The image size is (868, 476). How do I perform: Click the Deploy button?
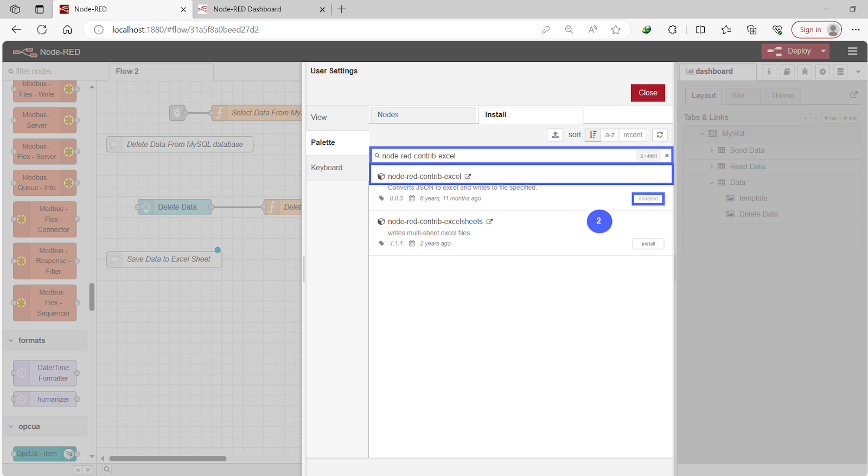pos(789,51)
